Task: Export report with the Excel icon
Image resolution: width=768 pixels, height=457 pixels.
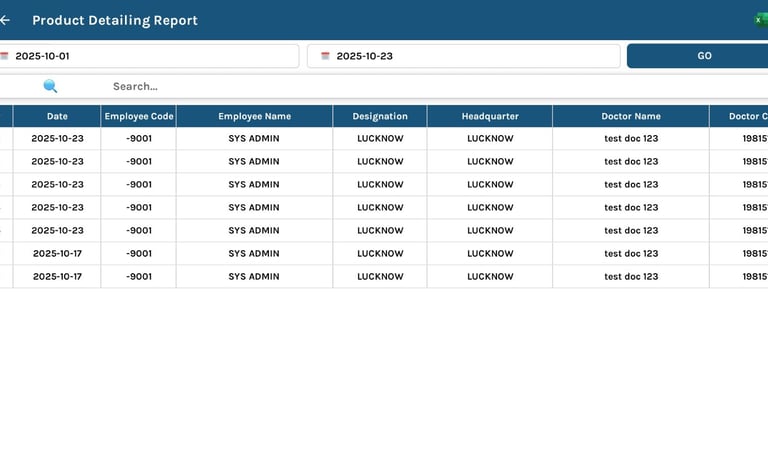Action: (761, 20)
